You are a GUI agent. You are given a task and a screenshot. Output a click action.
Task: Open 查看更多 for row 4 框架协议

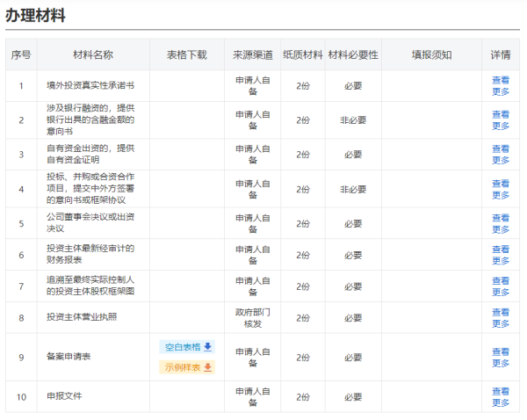pyautogui.click(x=501, y=189)
